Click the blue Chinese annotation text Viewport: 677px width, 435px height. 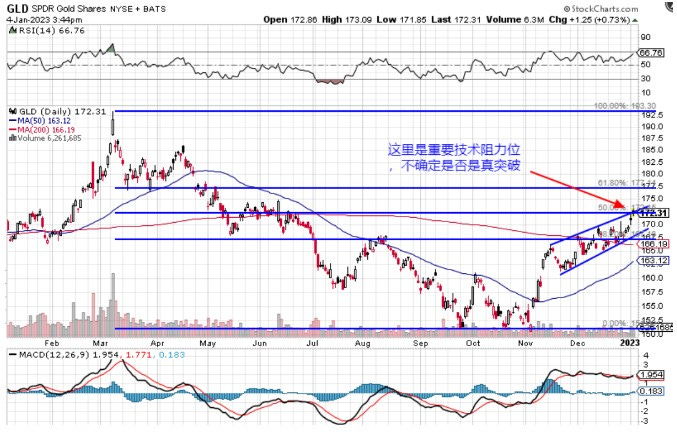[454, 157]
